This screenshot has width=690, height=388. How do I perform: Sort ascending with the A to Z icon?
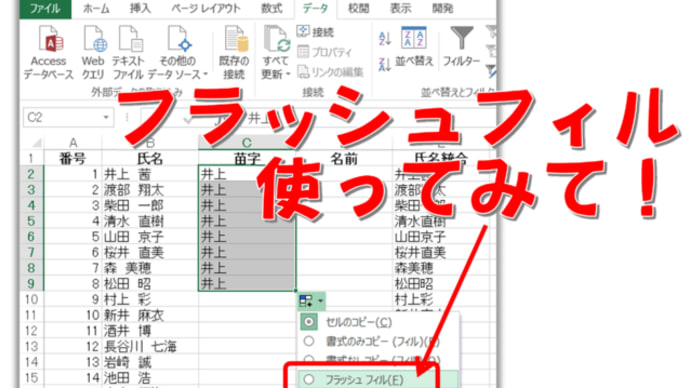pyautogui.click(x=385, y=39)
